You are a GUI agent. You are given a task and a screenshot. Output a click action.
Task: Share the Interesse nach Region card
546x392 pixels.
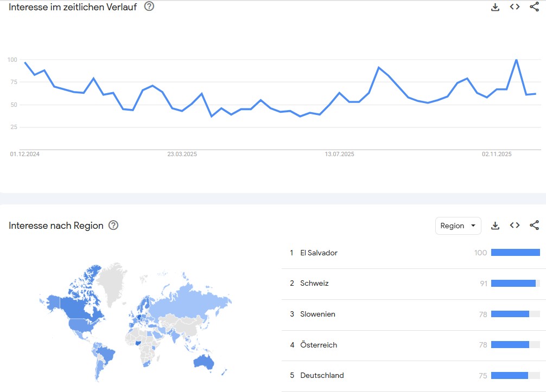coord(534,226)
